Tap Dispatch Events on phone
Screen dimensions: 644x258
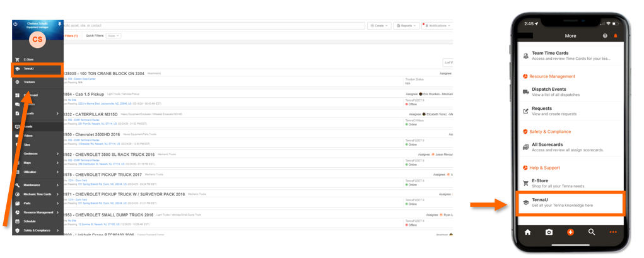(570, 91)
